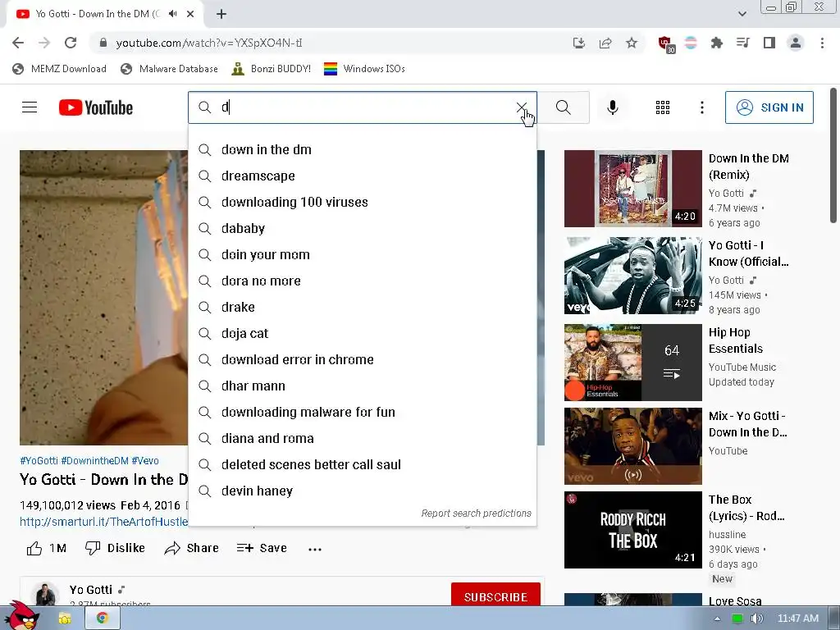The image size is (840, 630).
Task: Open Mix - Yo Gotti thumbnail
Action: pyautogui.click(x=632, y=446)
